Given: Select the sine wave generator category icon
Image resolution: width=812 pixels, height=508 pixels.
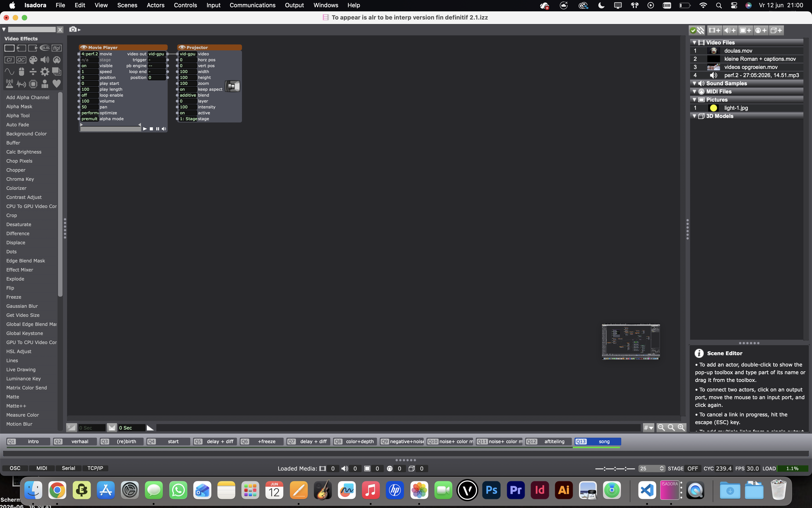Looking at the screenshot, I should (9, 72).
